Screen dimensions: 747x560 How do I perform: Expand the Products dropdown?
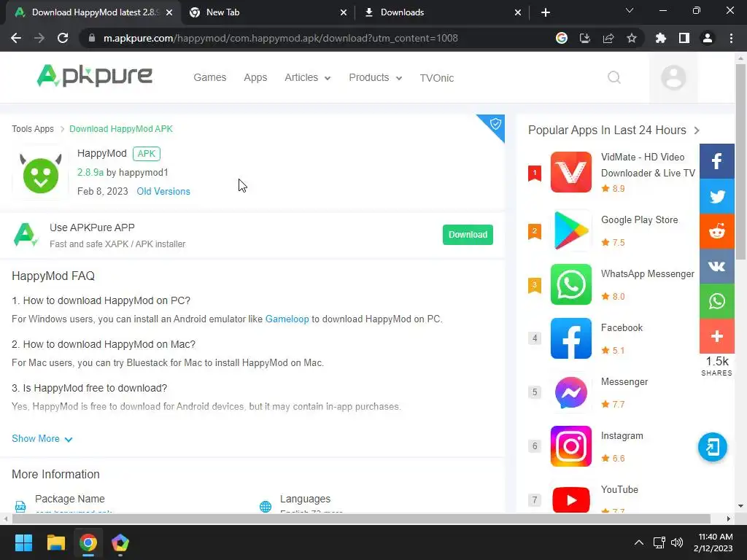pyautogui.click(x=376, y=77)
